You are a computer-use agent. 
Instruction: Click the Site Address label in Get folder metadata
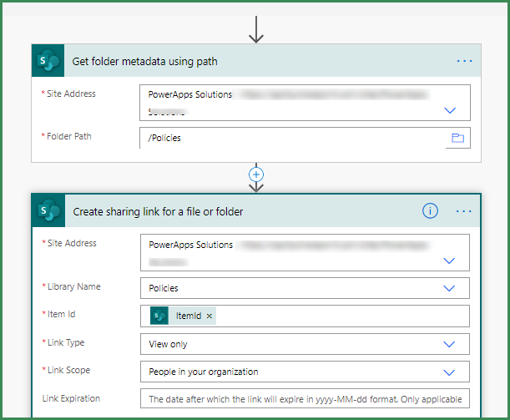pos(71,94)
